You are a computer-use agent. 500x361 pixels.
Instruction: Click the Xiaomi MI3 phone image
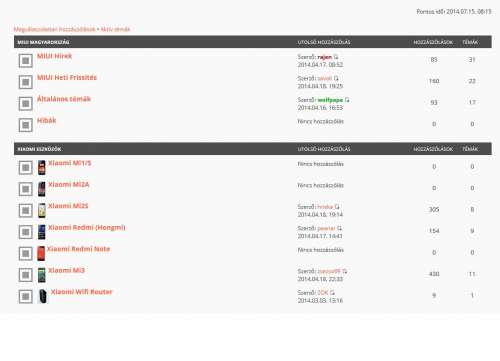[x=41, y=275]
